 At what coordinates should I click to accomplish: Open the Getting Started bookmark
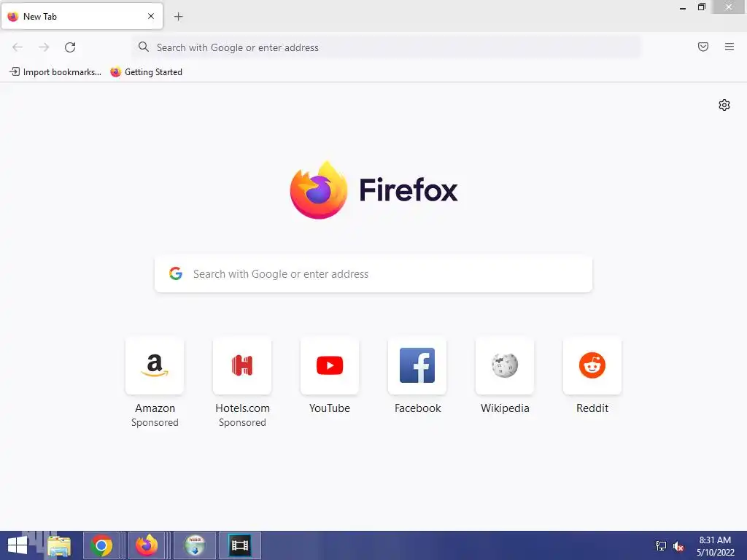(x=146, y=72)
